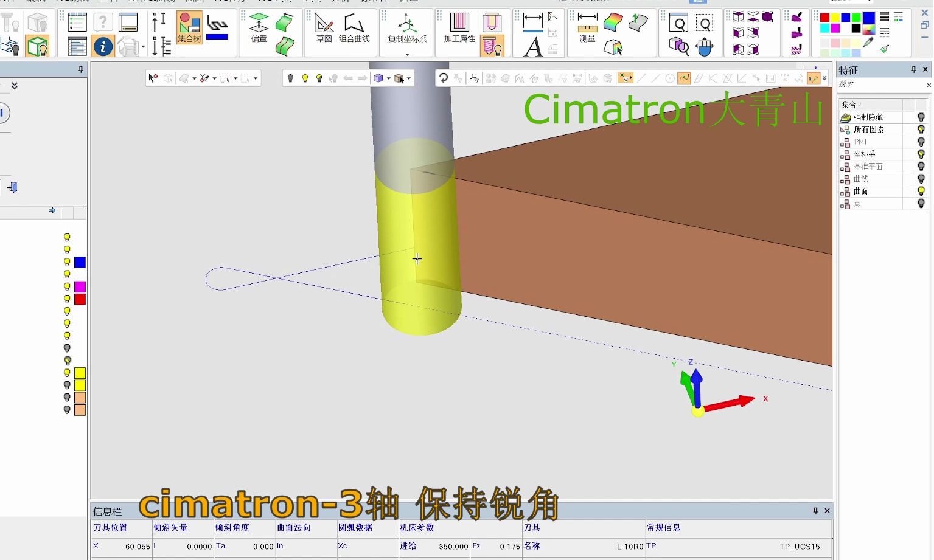Screen dimensions: 934x560
Task: Pick the red color swatch in palette
Action: pyautogui.click(x=824, y=17)
